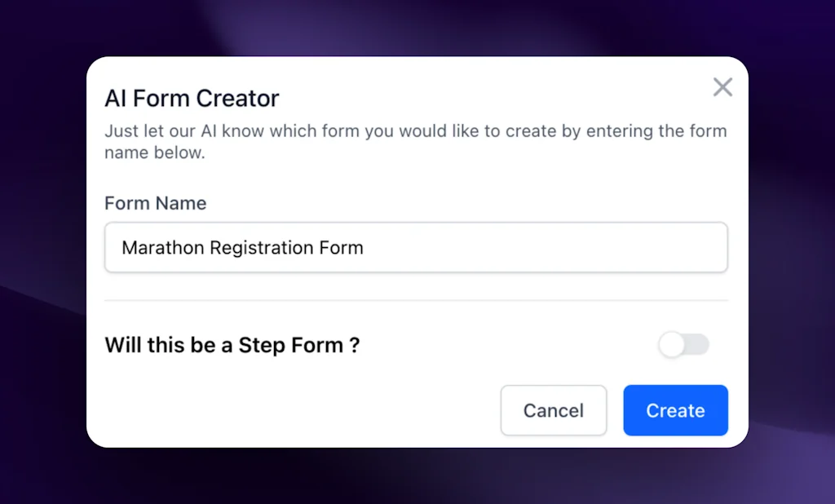Click the AI Form Creator heading
The height and width of the screenshot is (504, 835).
coord(192,98)
